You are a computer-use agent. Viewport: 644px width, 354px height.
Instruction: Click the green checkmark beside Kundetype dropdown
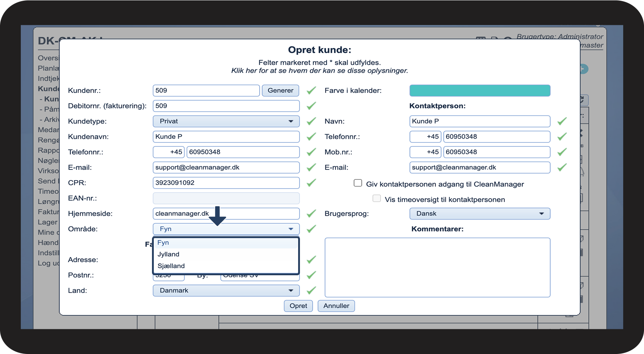coord(311,121)
